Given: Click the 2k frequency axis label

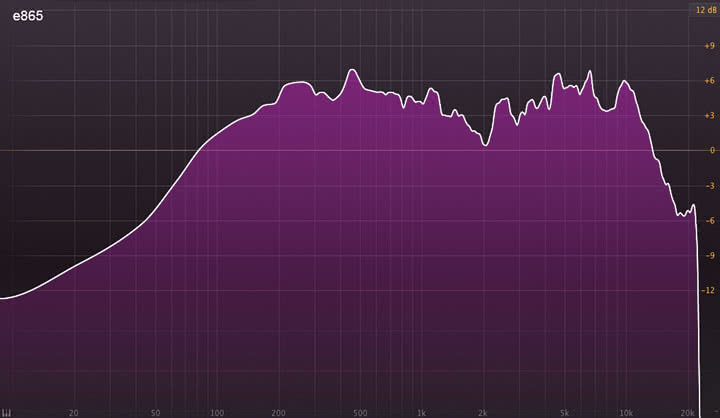Looking at the screenshot, I should pyautogui.click(x=483, y=413).
